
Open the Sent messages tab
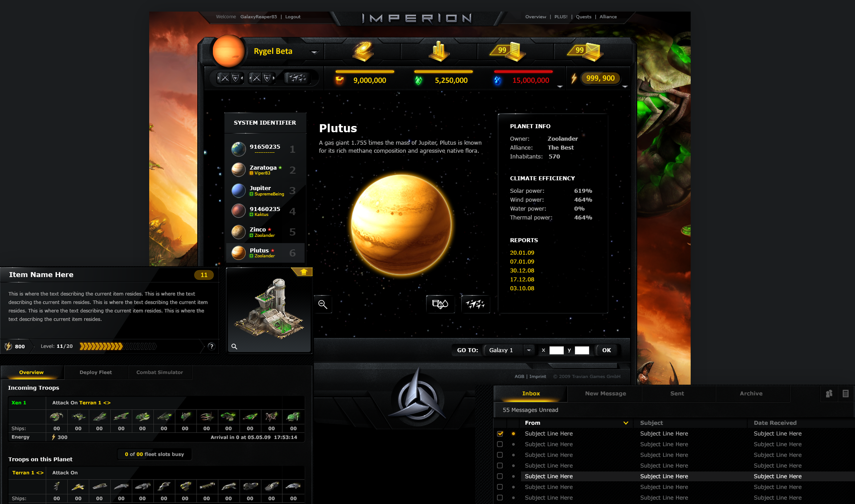point(677,394)
